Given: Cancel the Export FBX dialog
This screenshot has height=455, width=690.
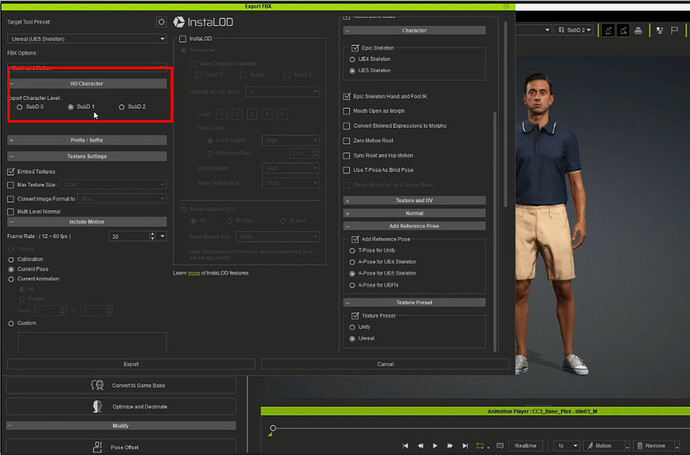Looking at the screenshot, I should [x=385, y=364].
